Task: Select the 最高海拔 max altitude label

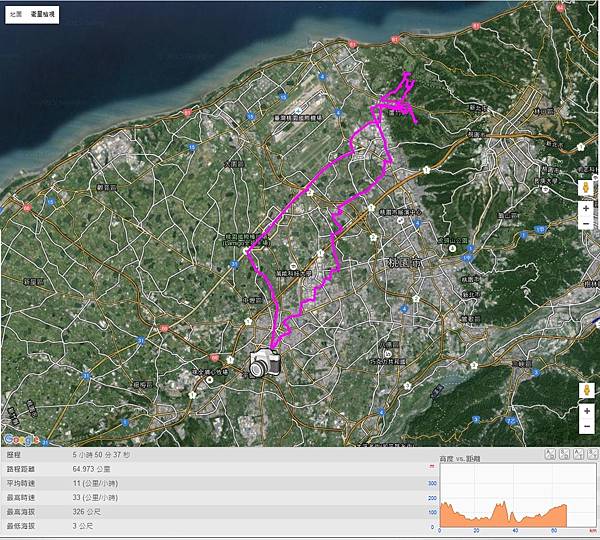Action: (21, 512)
